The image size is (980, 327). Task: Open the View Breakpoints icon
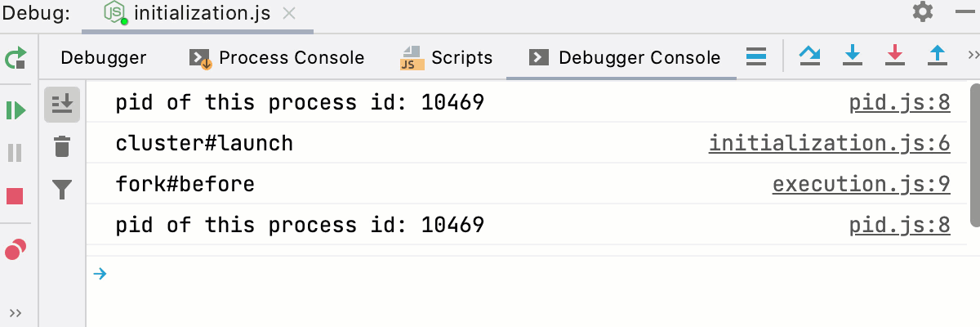click(16, 249)
